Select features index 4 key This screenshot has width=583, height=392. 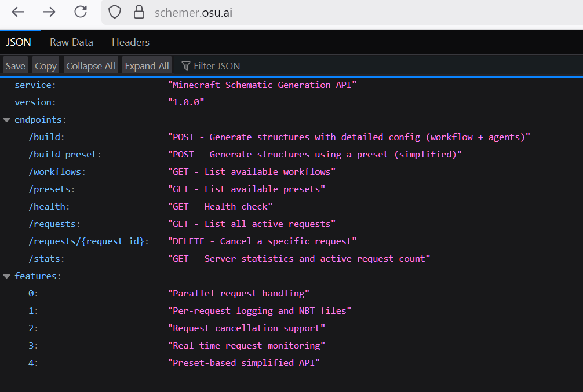pyautogui.click(x=33, y=363)
